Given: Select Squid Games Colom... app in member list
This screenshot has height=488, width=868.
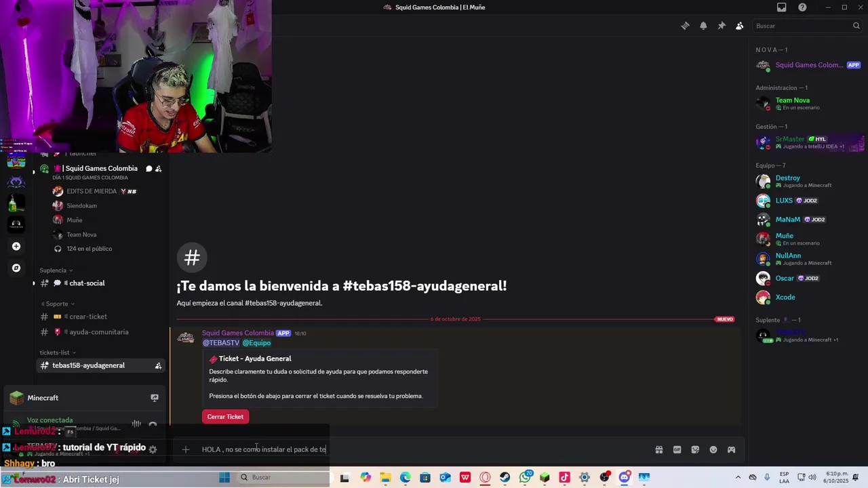Looking at the screenshot, I should (809, 65).
